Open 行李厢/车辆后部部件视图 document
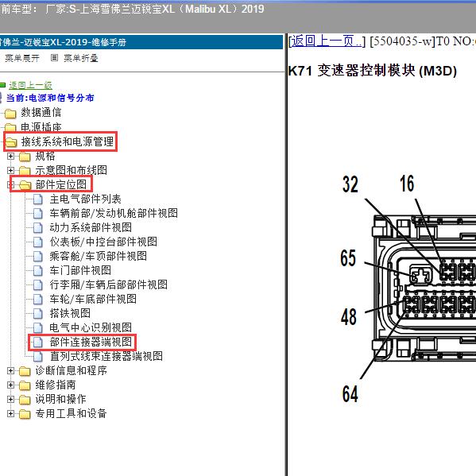The height and width of the screenshot is (476, 476). pos(108,284)
